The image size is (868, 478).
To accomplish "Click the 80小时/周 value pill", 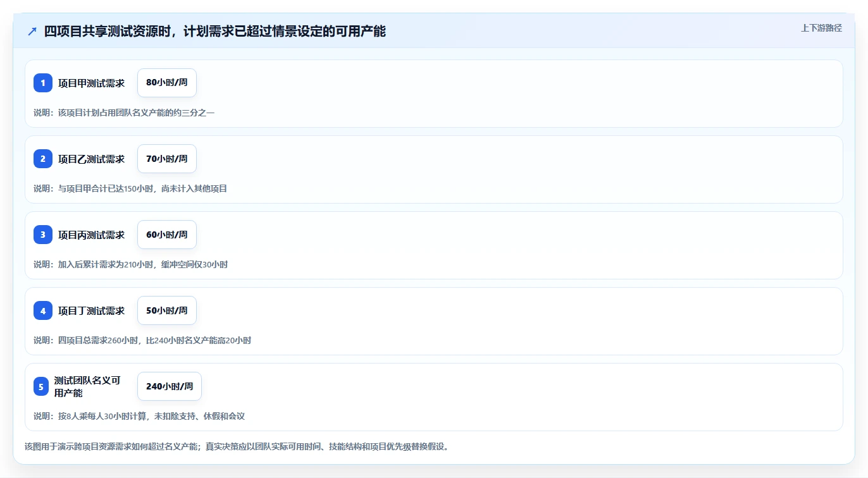I will pos(167,83).
